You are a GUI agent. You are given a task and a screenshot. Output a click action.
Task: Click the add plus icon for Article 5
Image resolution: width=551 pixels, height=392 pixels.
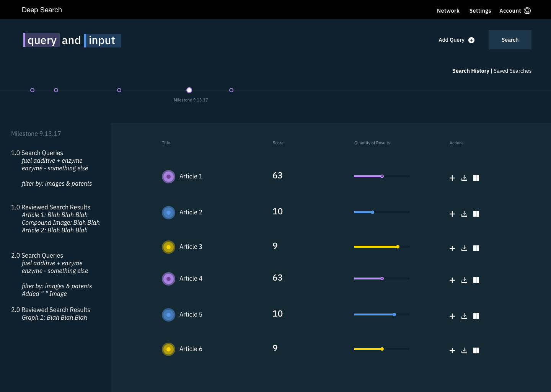click(x=452, y=316)
